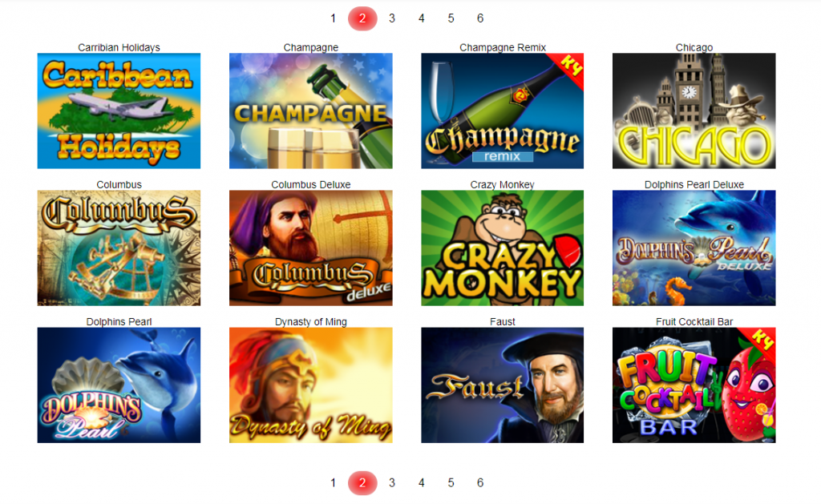This screenshot has height=504, width=821.
Task: Go to page 5 in bottom pagination
Action: (451, 482)
